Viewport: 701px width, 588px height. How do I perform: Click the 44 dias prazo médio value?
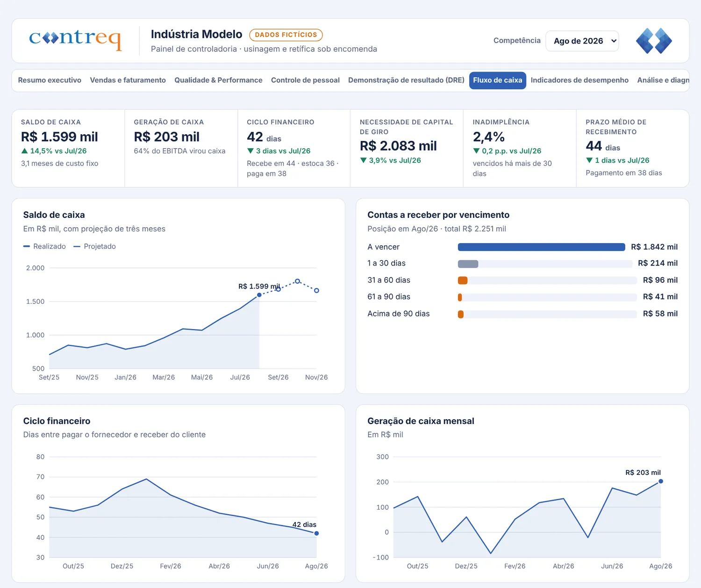603,146
